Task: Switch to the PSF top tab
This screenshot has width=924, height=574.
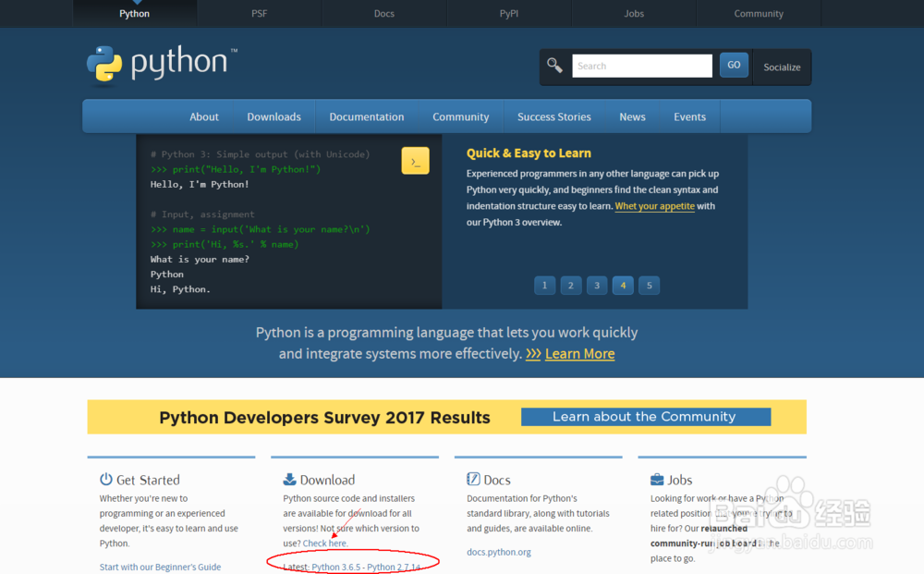Action: [x=260, y=14]
